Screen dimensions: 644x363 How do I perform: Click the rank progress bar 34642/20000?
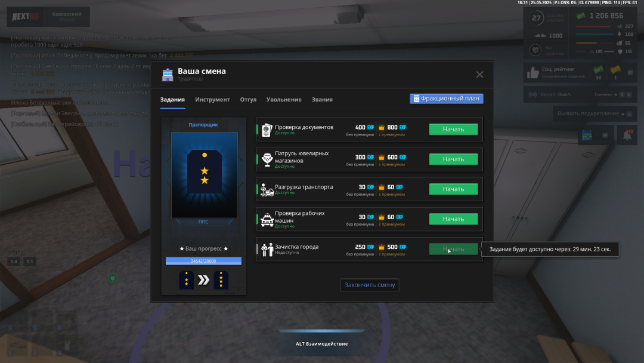pyautogui.click(x=203, y=261)
